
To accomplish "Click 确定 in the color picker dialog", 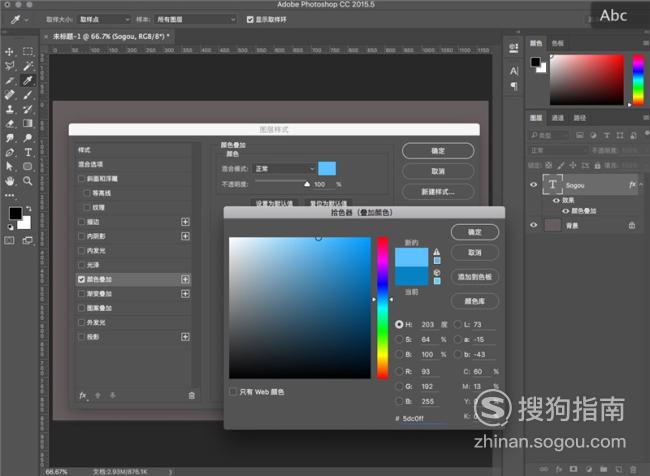I will tap(475, 232).
